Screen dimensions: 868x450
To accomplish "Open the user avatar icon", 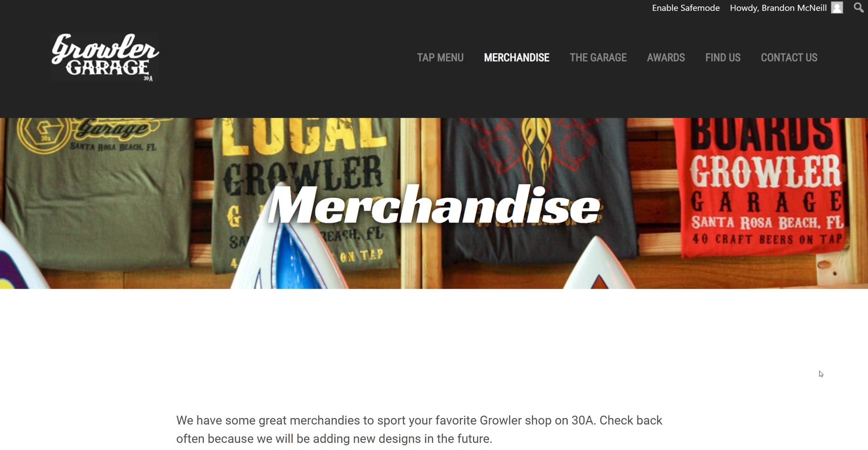I will (x=837, y=8).
